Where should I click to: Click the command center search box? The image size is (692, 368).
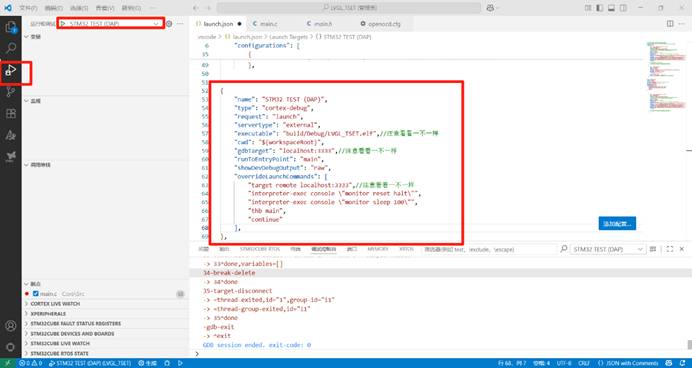(349, 8)
